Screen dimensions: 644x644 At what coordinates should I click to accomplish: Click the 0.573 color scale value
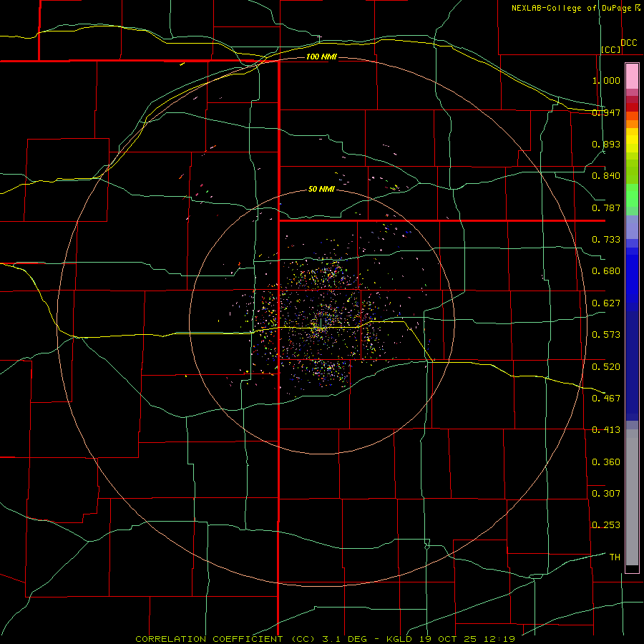pos(606,335)
